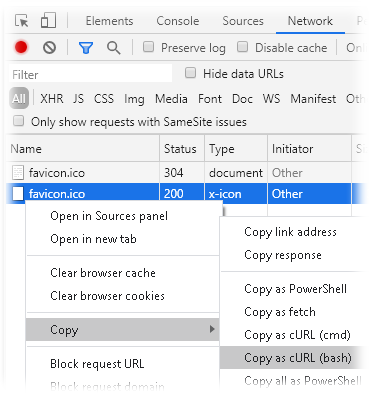
Task: Enable the Preserve log checkbox
Action: pyautogui.click(x=148, y=47)
